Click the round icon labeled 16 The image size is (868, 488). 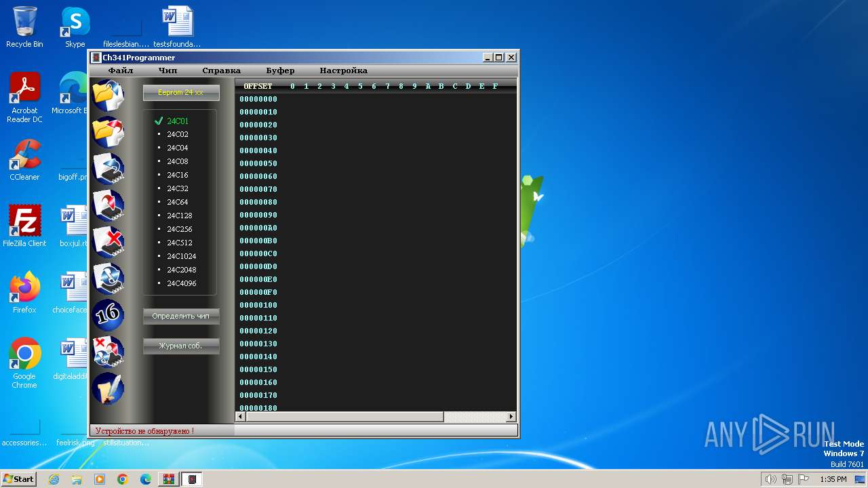click(108, 314)
